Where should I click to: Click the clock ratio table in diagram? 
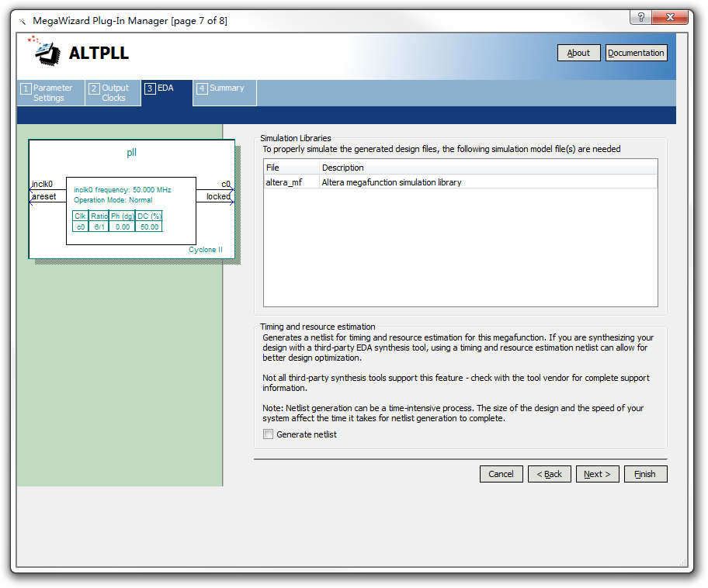pos(117,221)
